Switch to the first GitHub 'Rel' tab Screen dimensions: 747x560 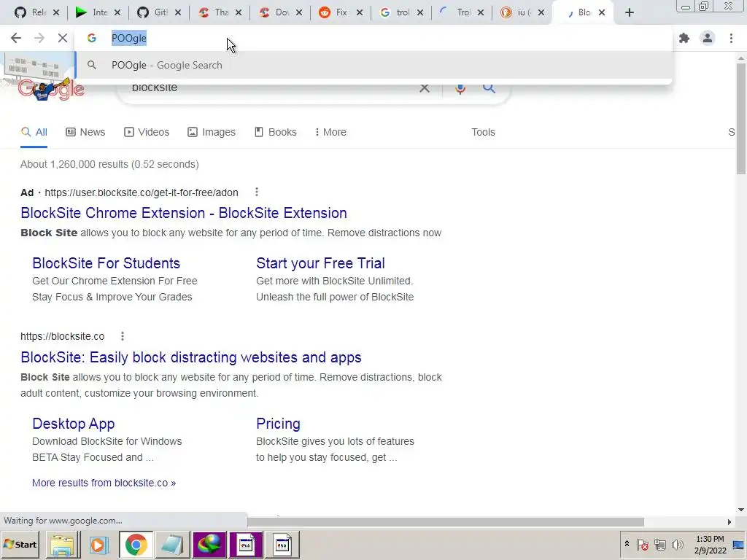tap(31, 12)
